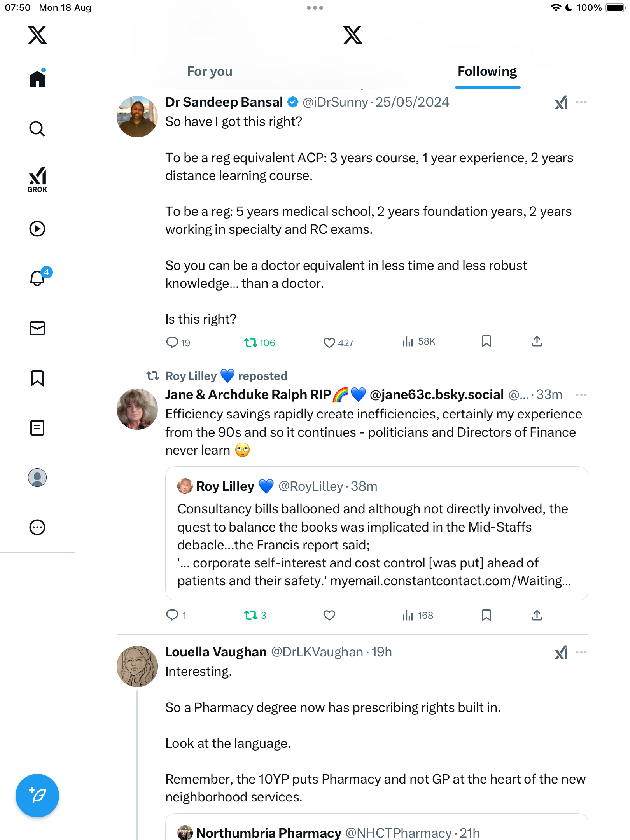Open the search page in sidebar

[37, 129]
